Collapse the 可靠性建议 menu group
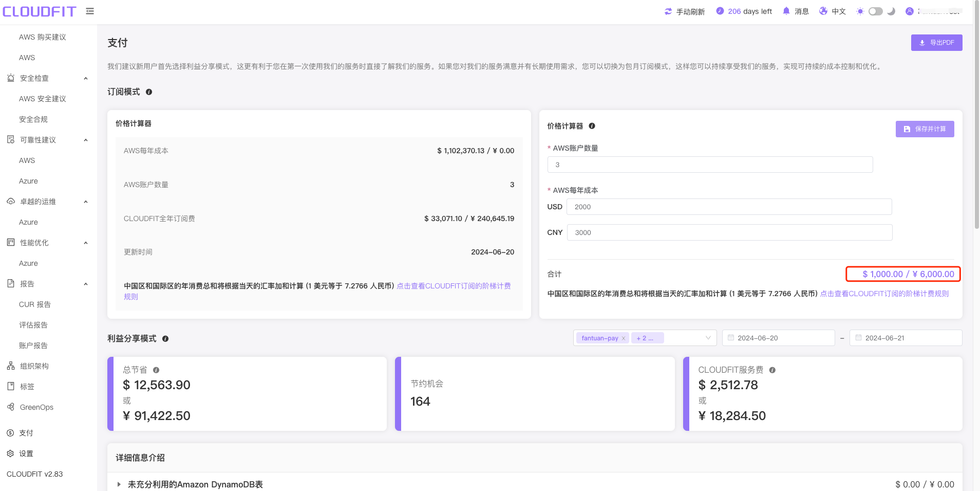Screen dimensions: 980x491 point(86,140)
